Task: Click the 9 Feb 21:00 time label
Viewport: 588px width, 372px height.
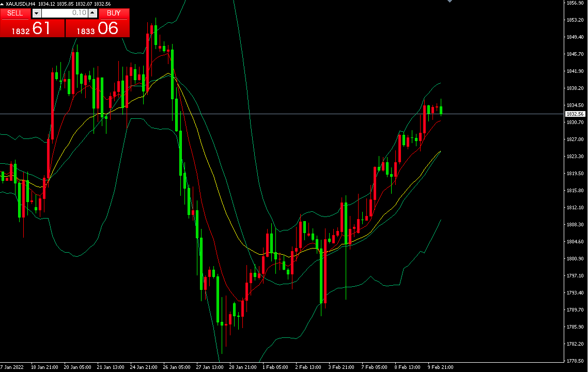Action: coord(440,367)
